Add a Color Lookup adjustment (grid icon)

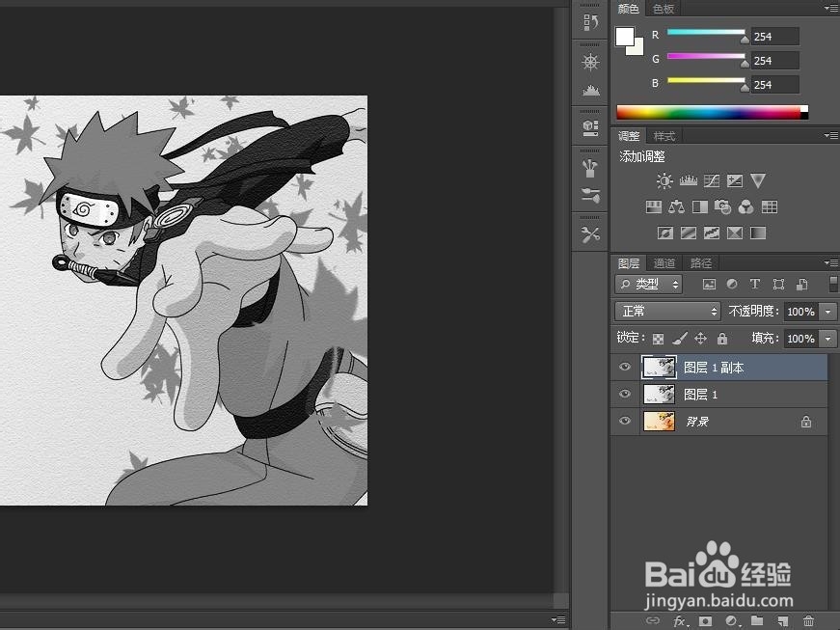click(770, 206)
